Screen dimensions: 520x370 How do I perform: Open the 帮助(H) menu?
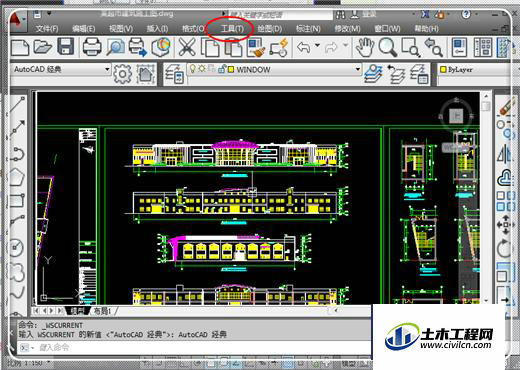point(426,29)
